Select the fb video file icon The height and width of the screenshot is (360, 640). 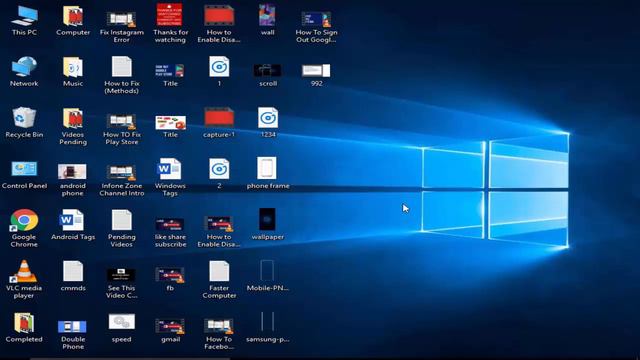pyautogui.click(x=170, y=279)
